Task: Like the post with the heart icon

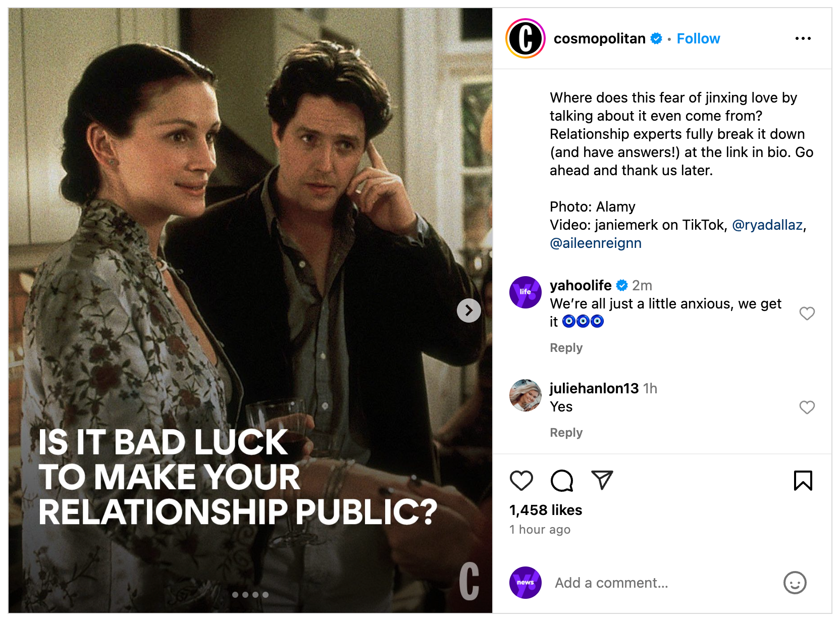Action: [x=521, y=480]
